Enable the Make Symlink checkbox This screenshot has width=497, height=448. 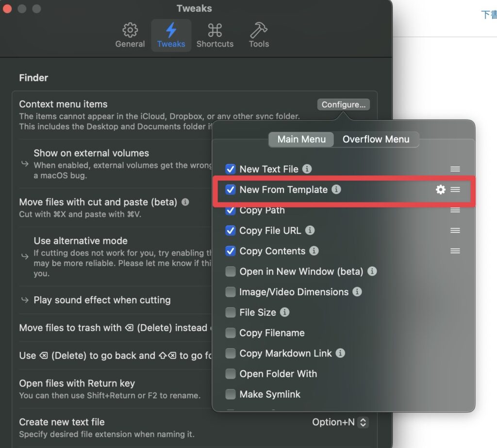coord(231,394)
